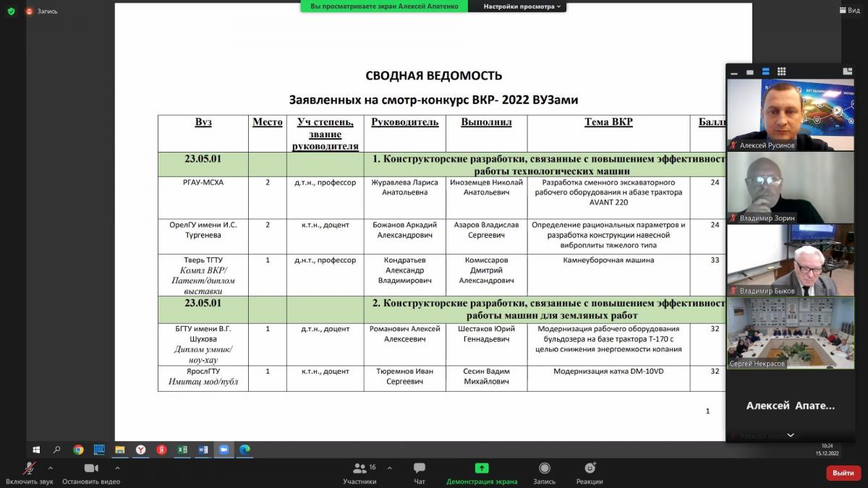Select the stacked vertical strip view
The height and width of the screenshot is (488, 868).
point(765,72)
